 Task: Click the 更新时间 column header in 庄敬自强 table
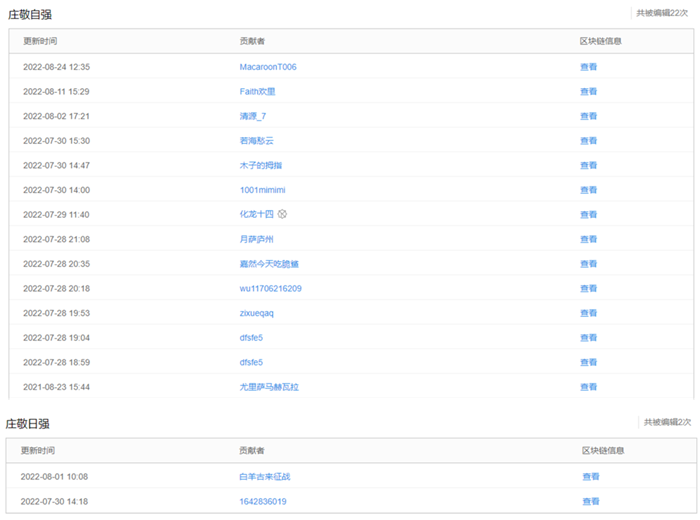[40, 41]
